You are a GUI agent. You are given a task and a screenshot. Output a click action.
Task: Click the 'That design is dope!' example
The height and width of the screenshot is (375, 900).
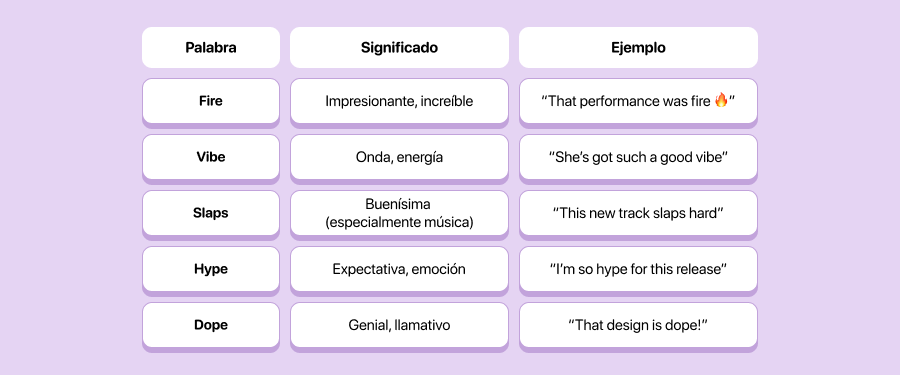point(638,325)
